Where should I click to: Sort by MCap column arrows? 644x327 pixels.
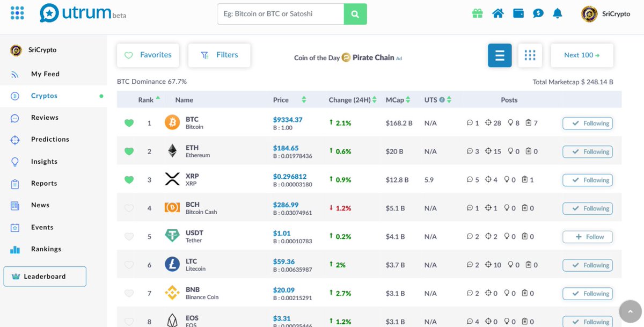coord(408,99)
